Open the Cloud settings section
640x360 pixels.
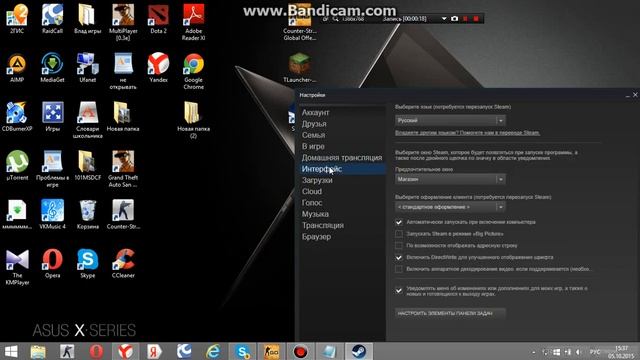312,191
